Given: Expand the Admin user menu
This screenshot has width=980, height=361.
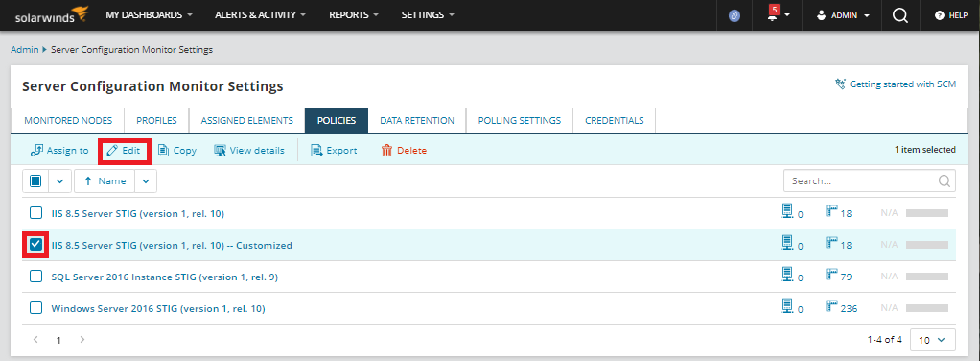Looking at the screenshot, I should point(843,15).
